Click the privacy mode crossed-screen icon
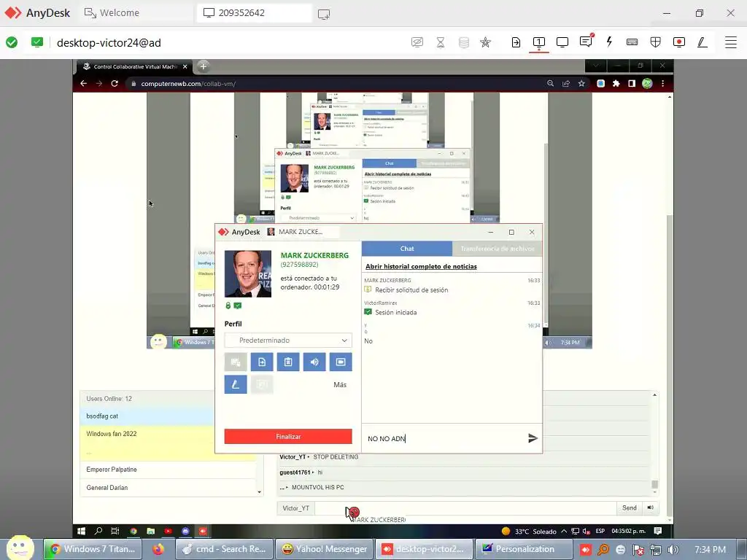 [x=417, y=42]
